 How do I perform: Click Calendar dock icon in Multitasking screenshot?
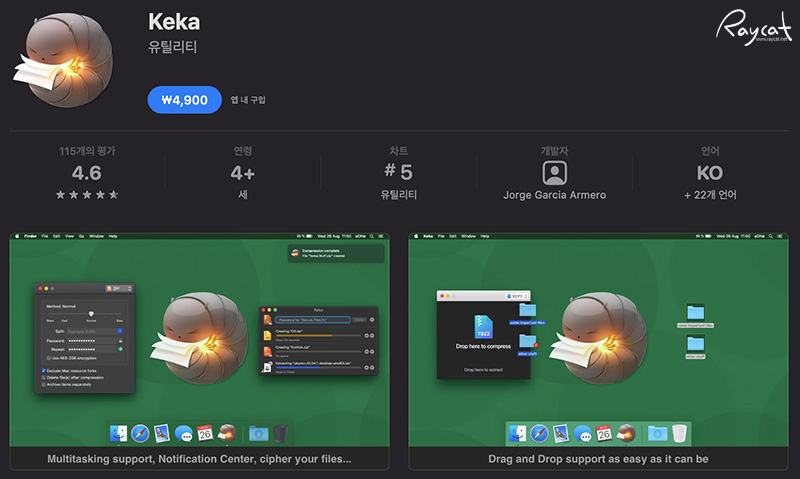(205, 433)
